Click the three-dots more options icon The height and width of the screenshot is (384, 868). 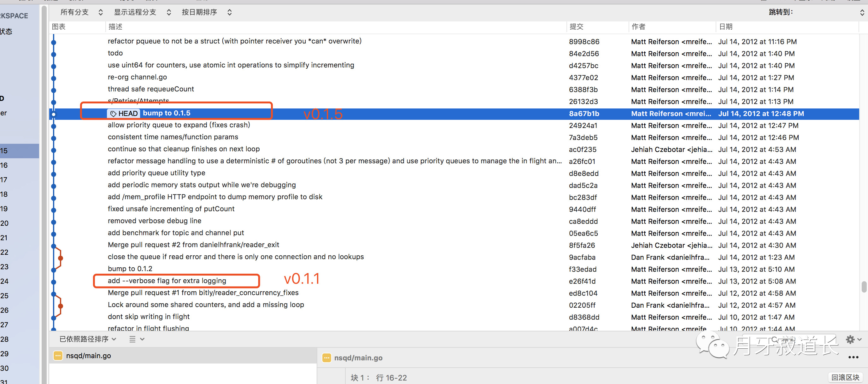853,357
